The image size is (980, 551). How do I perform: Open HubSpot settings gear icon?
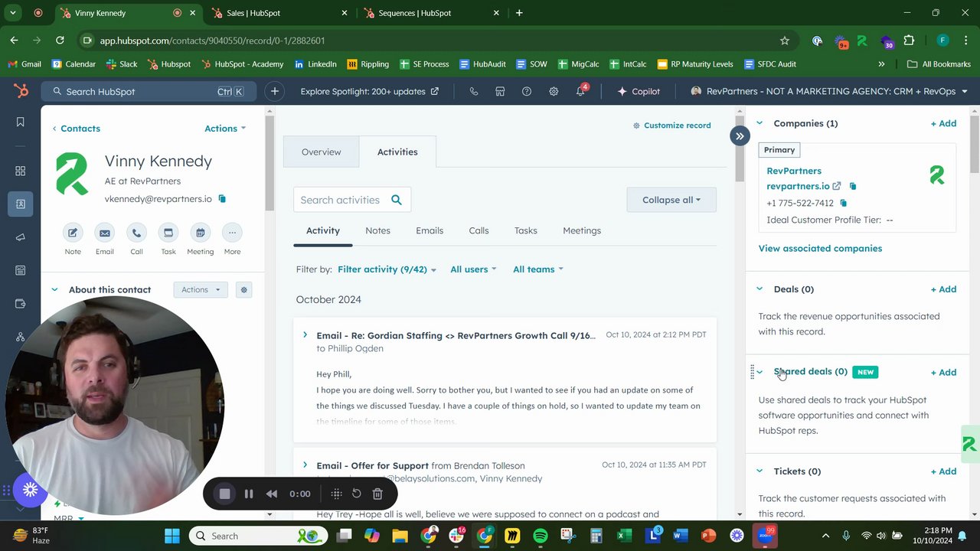554,91
